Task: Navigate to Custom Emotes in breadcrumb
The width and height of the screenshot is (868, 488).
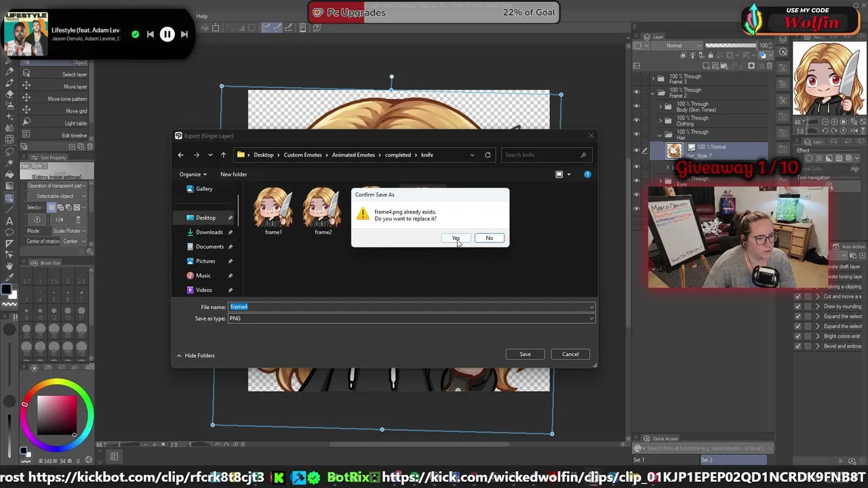Action: click(x=302, y=155)
